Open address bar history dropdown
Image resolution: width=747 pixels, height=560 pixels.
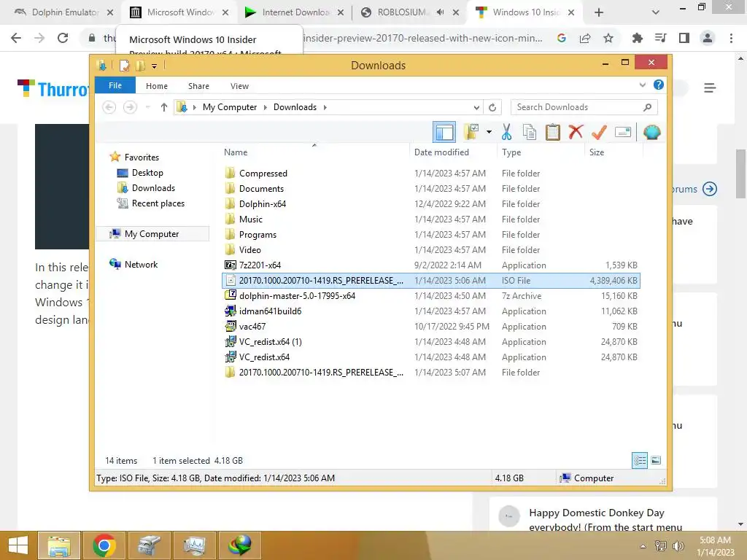[476, 107]
